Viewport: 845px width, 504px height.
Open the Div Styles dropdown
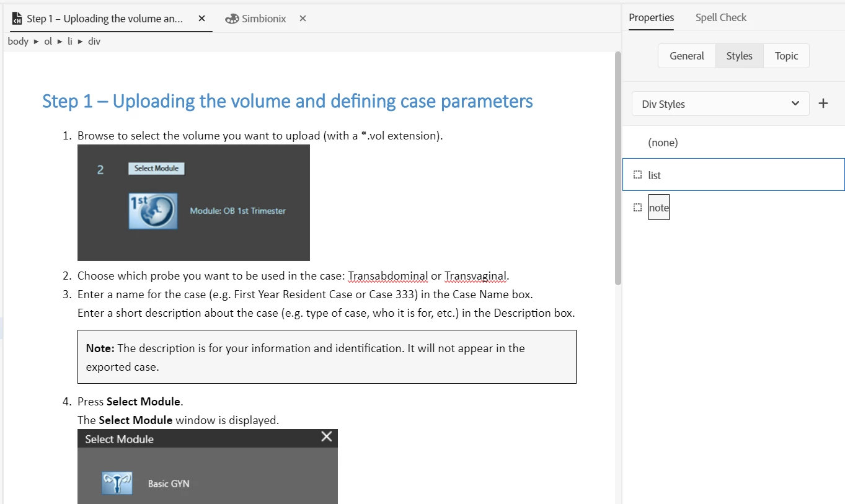pos(720,104)
